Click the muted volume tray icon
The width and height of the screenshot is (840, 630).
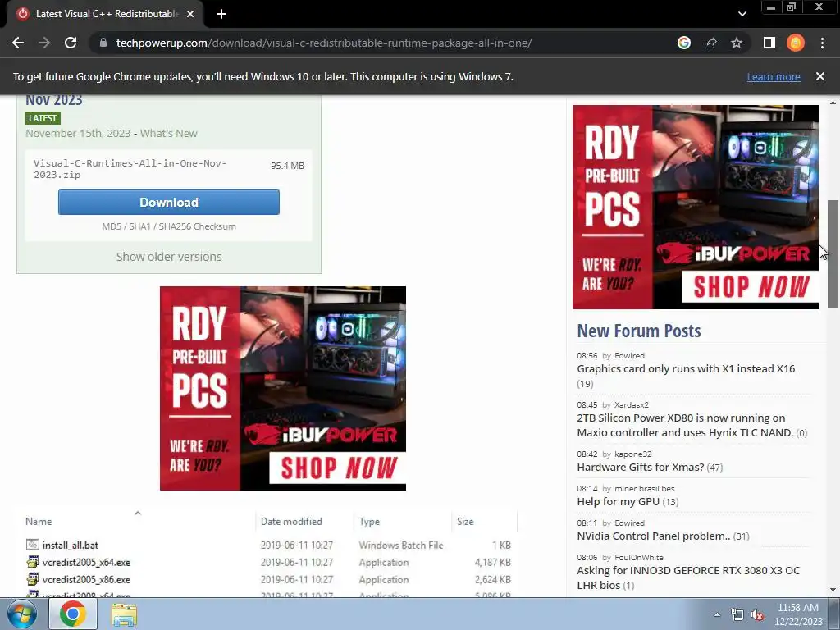pos(756,614)
